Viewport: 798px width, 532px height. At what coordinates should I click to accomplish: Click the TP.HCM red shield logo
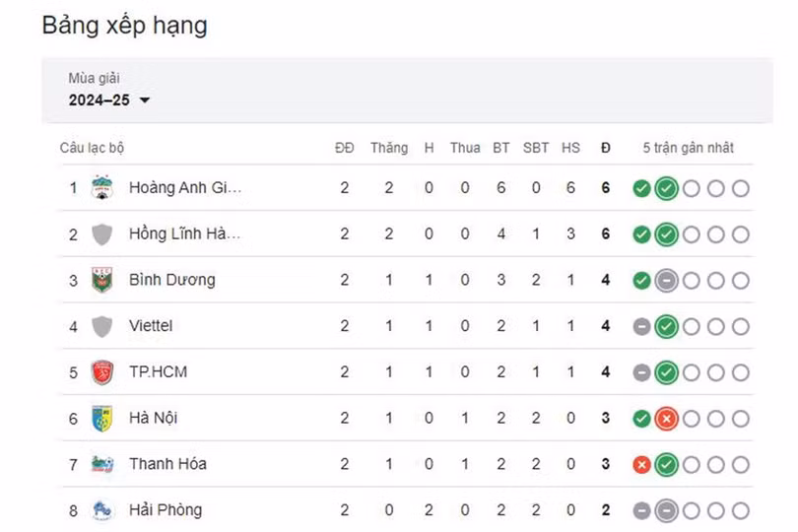pyautogui.click(x=101, y=372)
